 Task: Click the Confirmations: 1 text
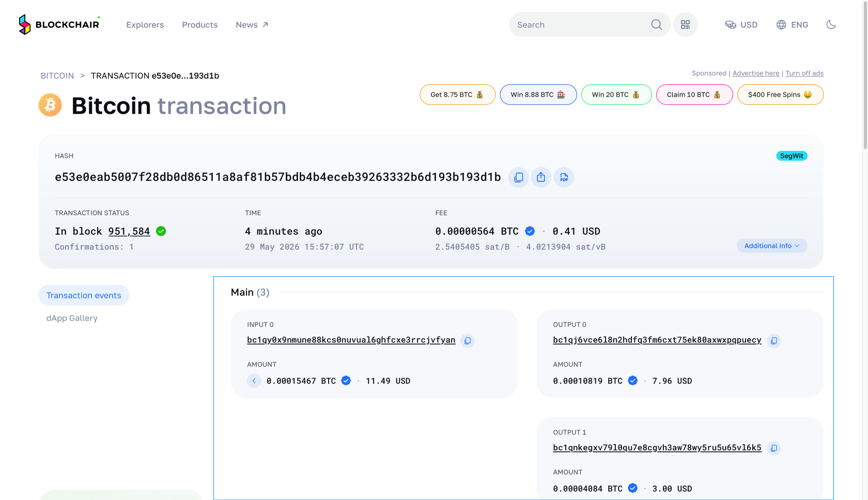(95, 247)
